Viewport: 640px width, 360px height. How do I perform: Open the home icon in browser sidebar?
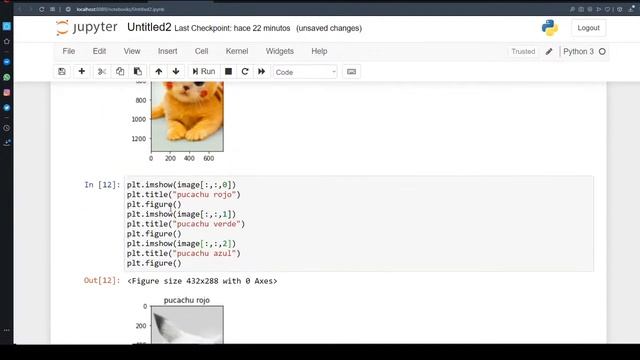(x=7, y=42)
